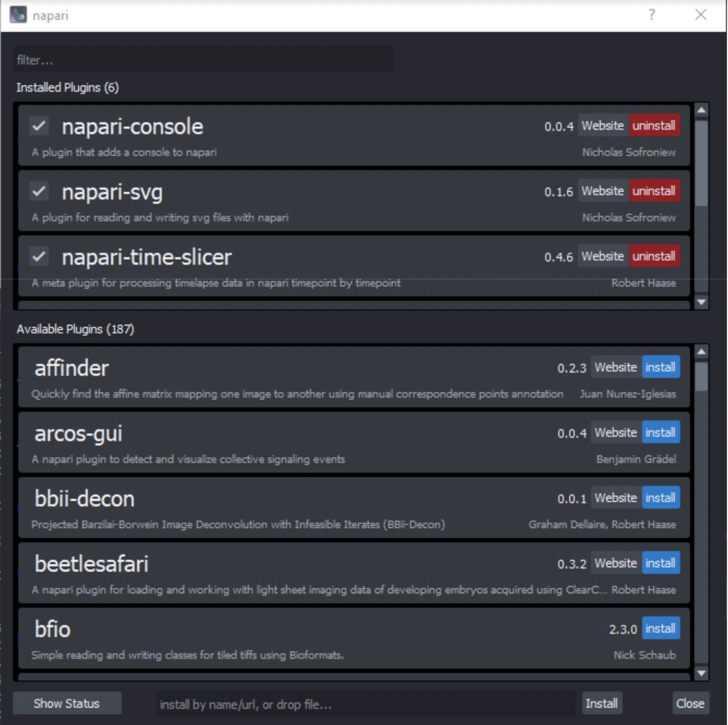Click the installed plugins scrollbar thumb
Image resolution: width=728 pixels, height=725 pixels.
701,163
